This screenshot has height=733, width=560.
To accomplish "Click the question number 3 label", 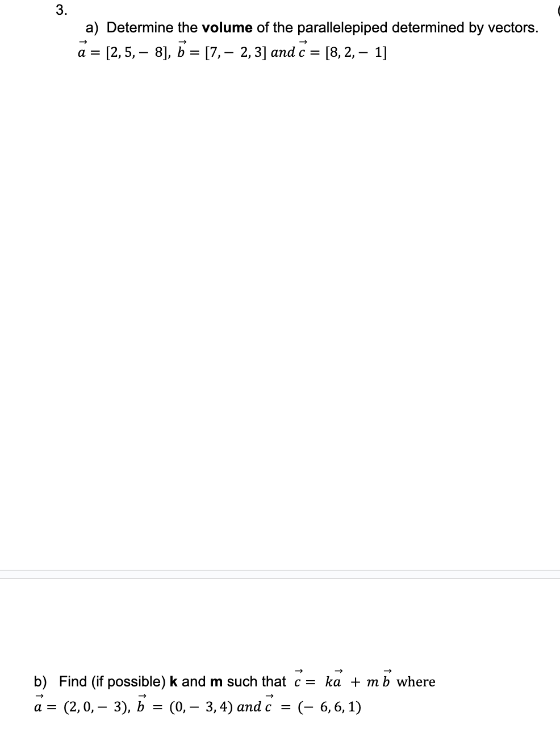I will click(x=61, y=10).
